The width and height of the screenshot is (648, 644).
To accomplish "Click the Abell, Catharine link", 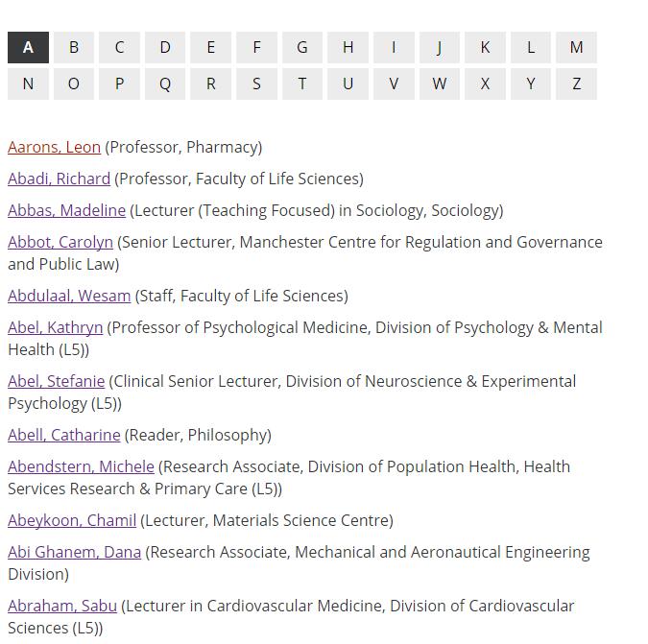I will coord(64,435).
